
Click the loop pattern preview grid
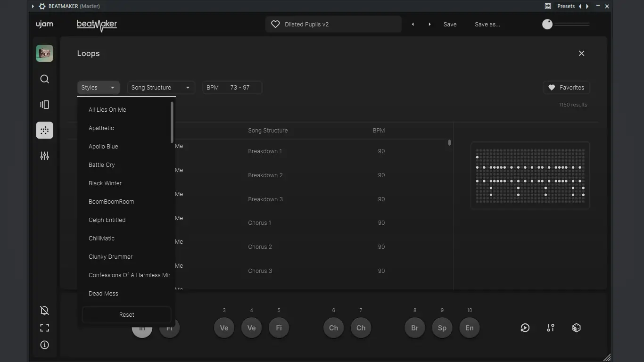530,175
